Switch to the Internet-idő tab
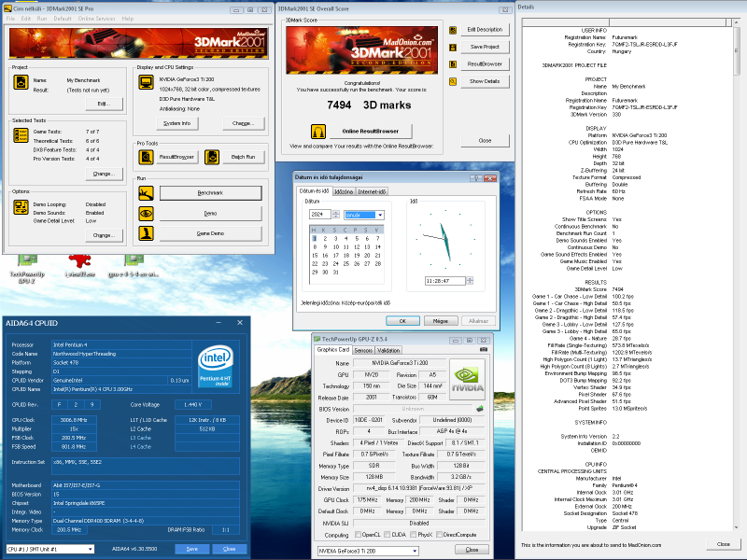Screen dimensions: 747x560 coord(372,191)
